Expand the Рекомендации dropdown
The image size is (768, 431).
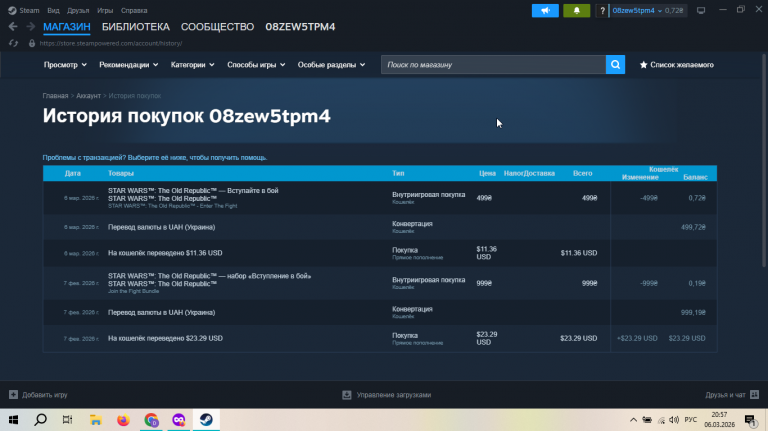[x=129, y=65]
